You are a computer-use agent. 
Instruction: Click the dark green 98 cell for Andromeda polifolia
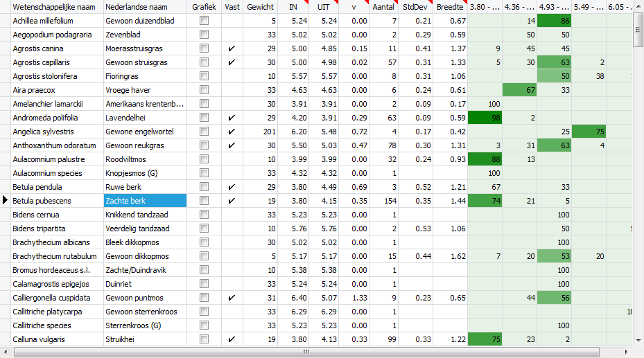485,118
